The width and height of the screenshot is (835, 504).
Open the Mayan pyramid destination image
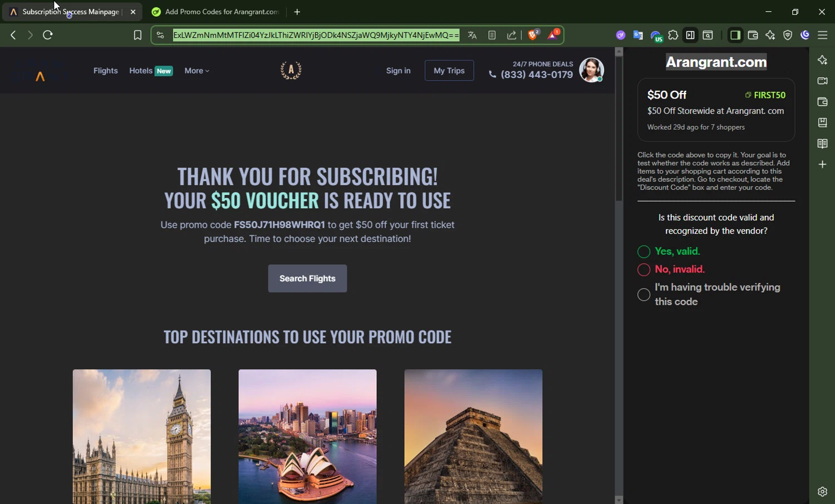click(473, 437)
